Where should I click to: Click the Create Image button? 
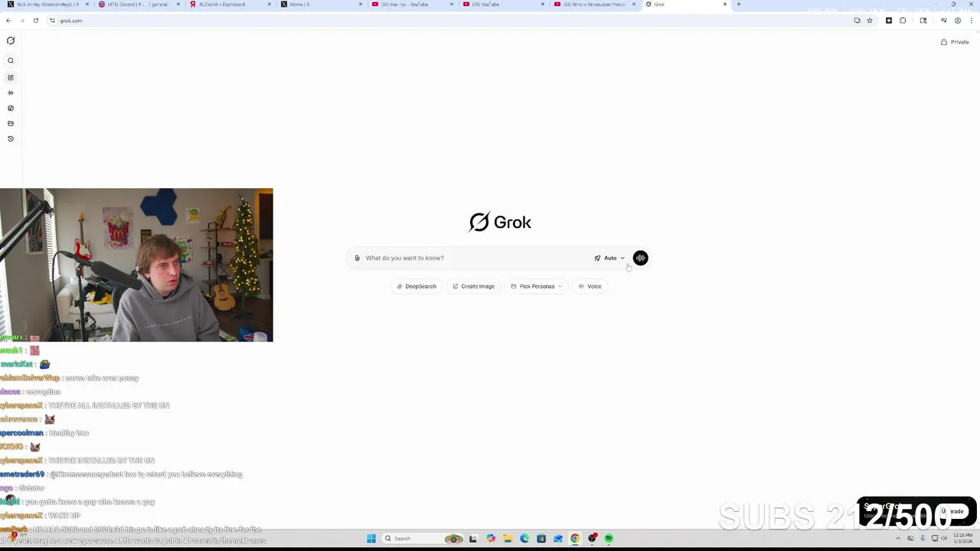coord(473,286)
